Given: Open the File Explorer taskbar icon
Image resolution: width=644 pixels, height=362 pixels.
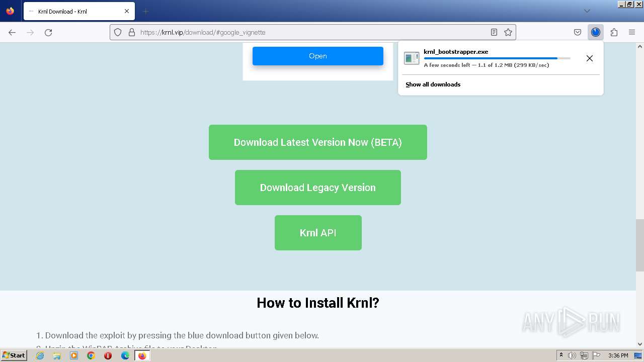Looking at the screenshot, I should 57,355.
